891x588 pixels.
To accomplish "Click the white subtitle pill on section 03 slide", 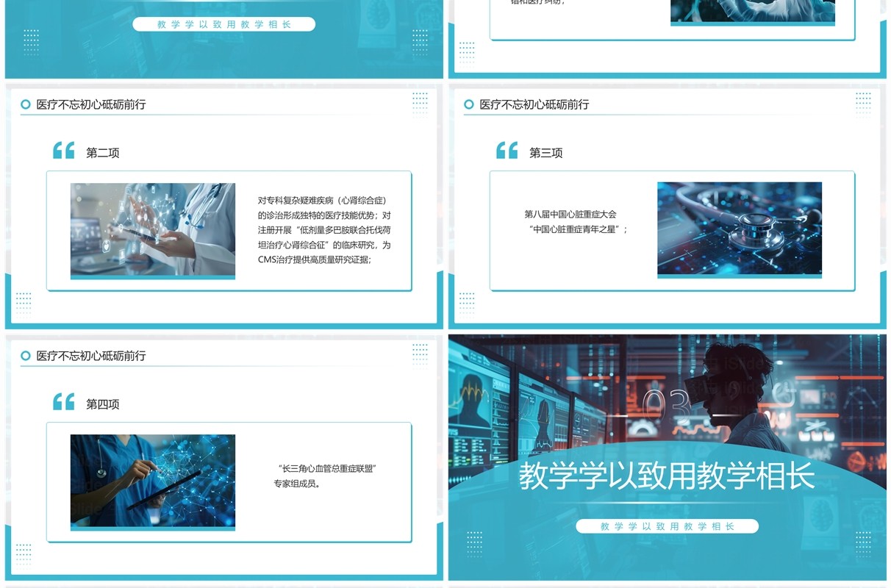I will point(667,526).
